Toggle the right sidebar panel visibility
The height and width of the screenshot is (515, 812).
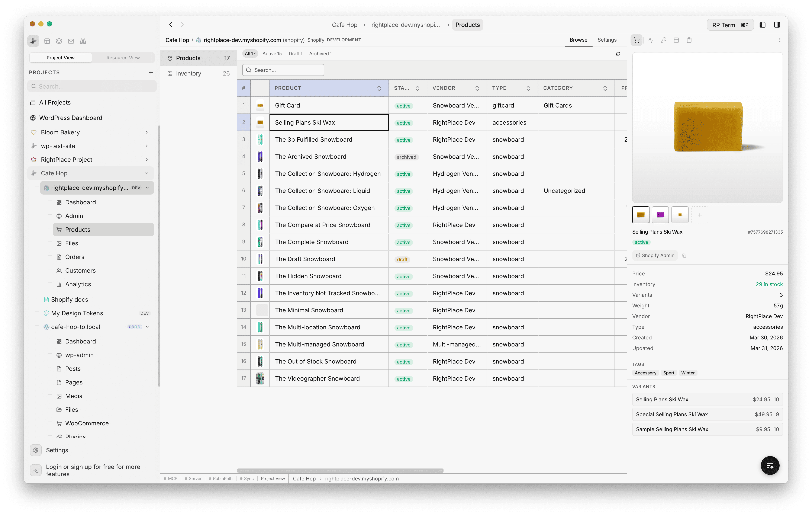[x=777, y=25]
